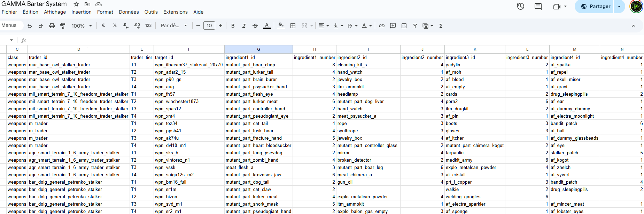This screenshot has width=644, height=214.
Task: Open vertical align dropdown
Action: click(338, 25)
